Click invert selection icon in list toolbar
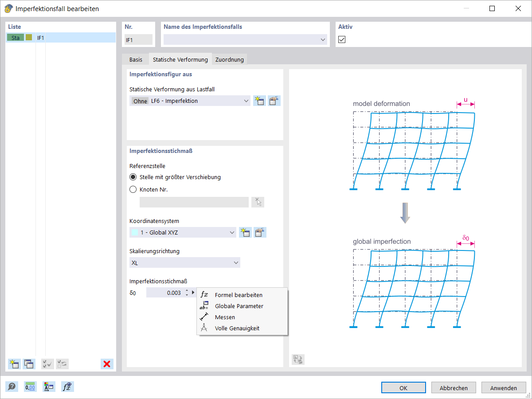 coord(62,364)
